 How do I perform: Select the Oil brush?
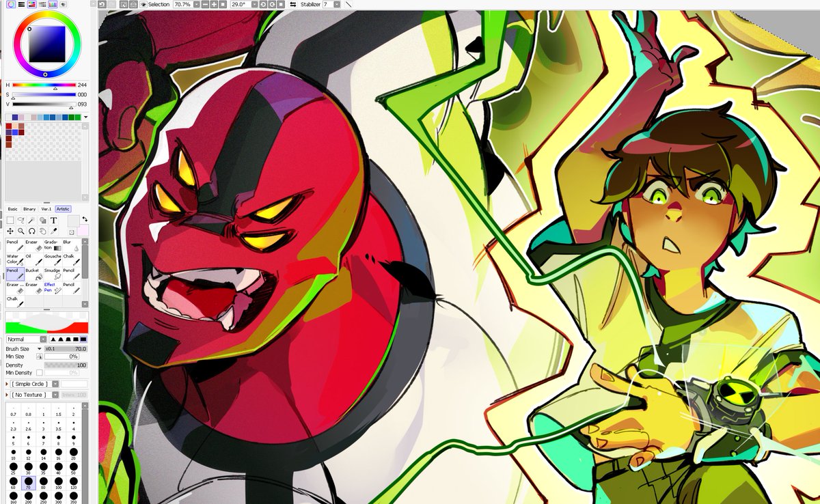point(33,260)
